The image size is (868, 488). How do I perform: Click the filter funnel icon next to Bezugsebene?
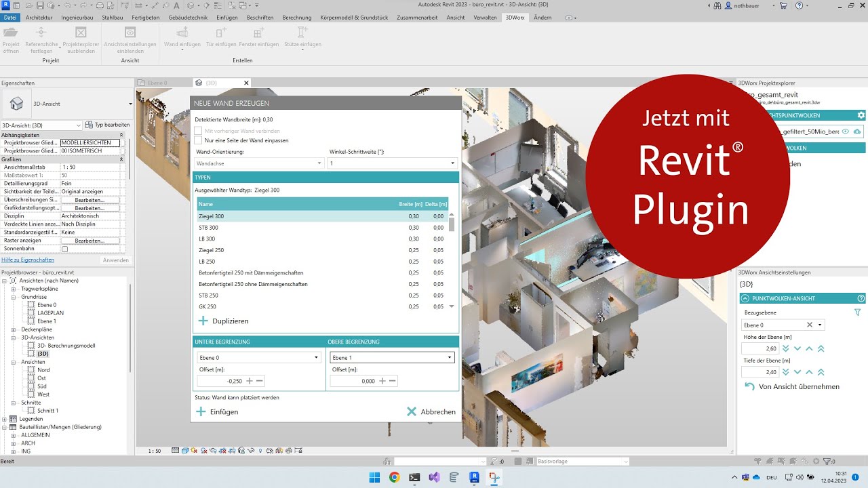coord(858,312)
